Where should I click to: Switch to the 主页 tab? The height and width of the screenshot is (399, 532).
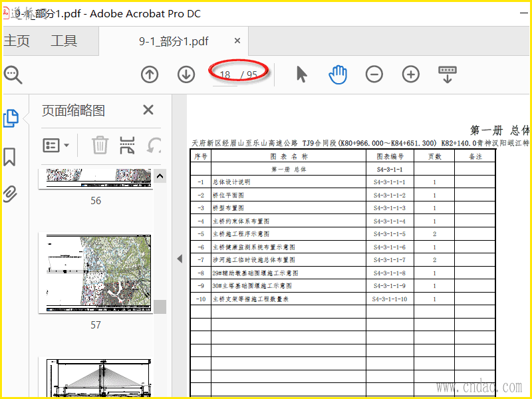pos(17,41)
